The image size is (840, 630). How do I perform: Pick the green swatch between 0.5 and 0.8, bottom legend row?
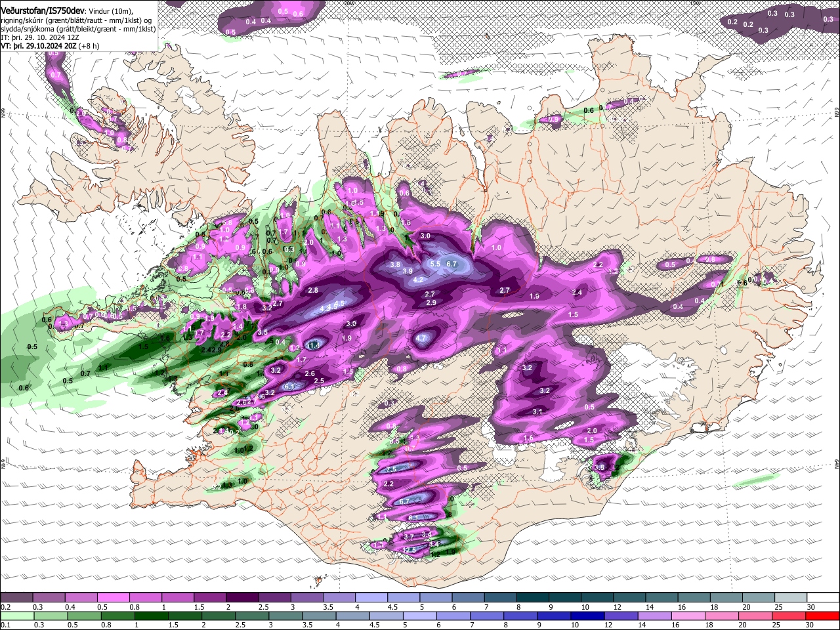(85, 616)
